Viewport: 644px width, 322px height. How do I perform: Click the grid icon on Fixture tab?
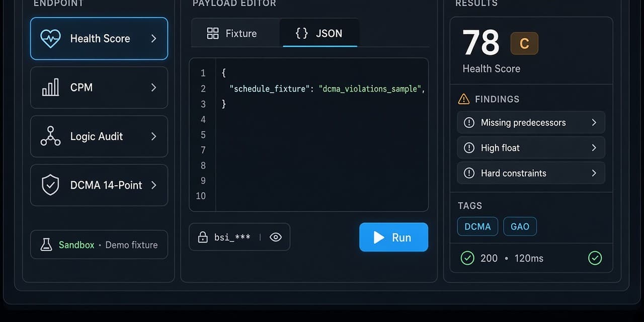[213, 34]
